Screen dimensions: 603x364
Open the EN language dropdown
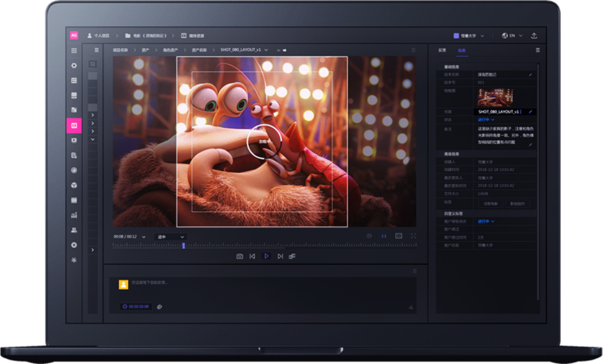click(x=512, y=35)
